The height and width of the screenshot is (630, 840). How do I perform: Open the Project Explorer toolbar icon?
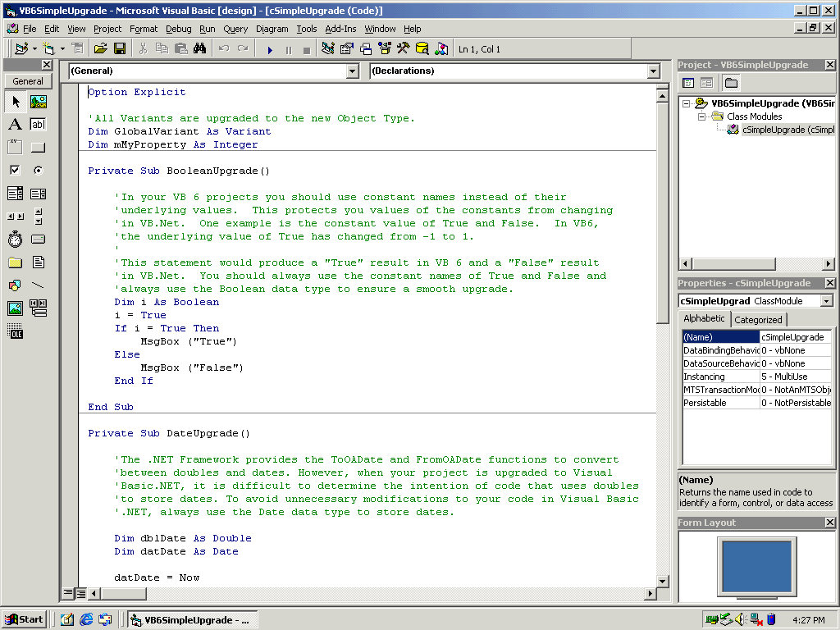[x=328, y=49]
